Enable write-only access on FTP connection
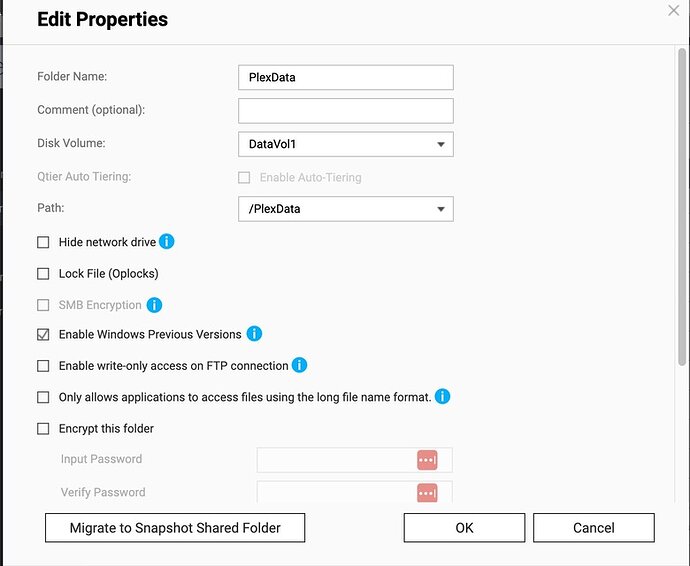 pos(43,366)
